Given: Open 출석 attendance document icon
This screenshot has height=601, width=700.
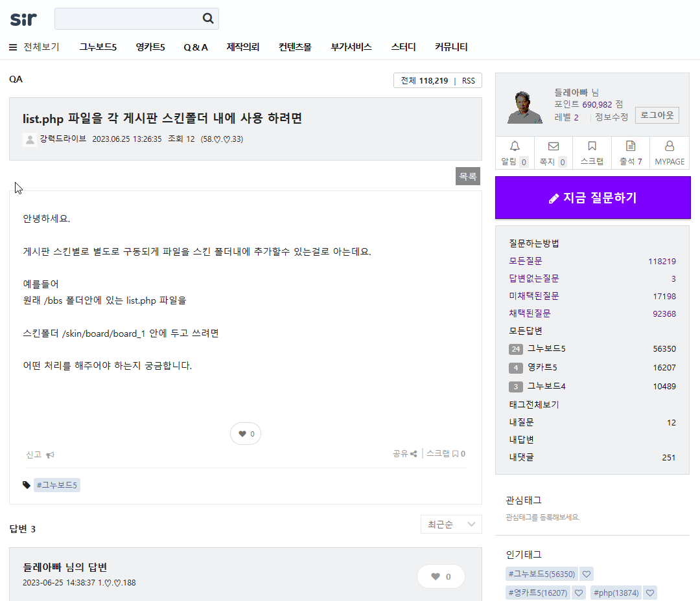Looking at the screenshot, I should tap(630, 153).
